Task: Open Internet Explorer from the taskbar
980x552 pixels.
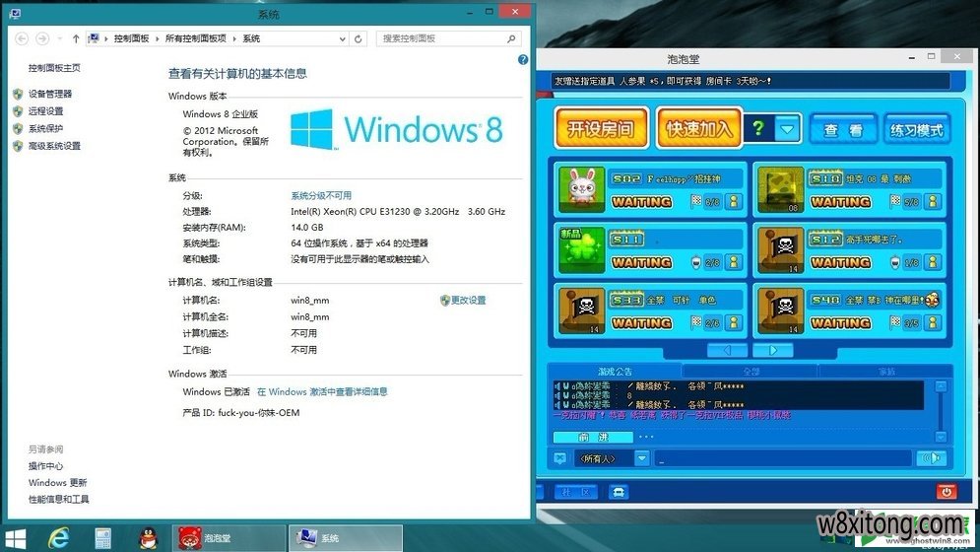Action: pos(59,537)
